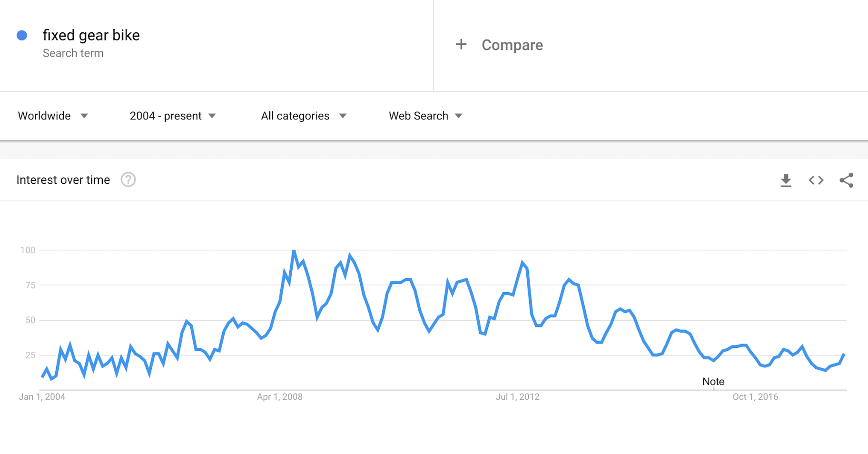
Task: Edit the fixed gear bike search term
Action: (91, 35)
